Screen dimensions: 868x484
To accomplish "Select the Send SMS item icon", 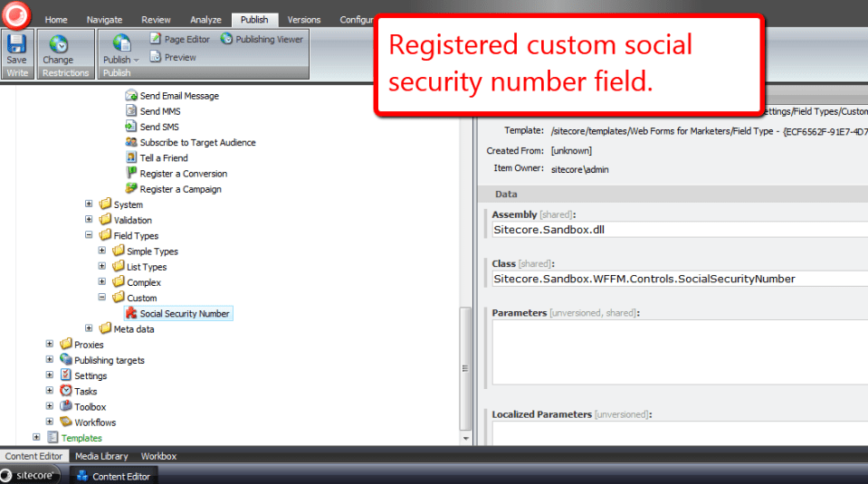I will pyautogui.click(x=131, y=126).
